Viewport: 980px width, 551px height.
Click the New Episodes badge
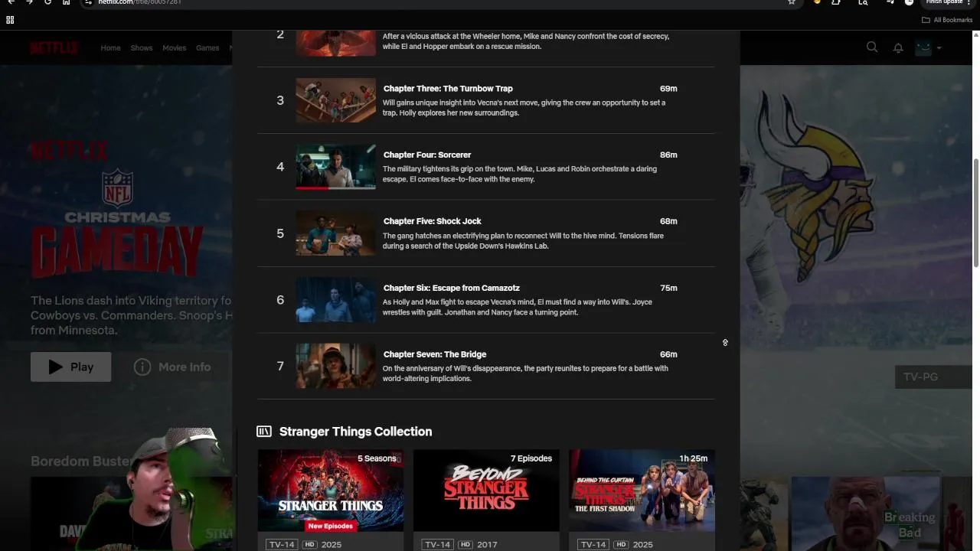331,526
